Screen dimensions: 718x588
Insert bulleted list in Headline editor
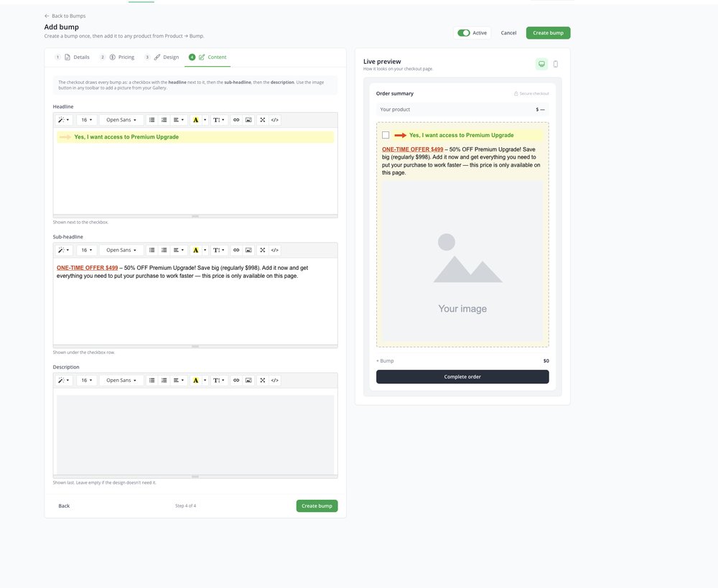coord(152,120)
